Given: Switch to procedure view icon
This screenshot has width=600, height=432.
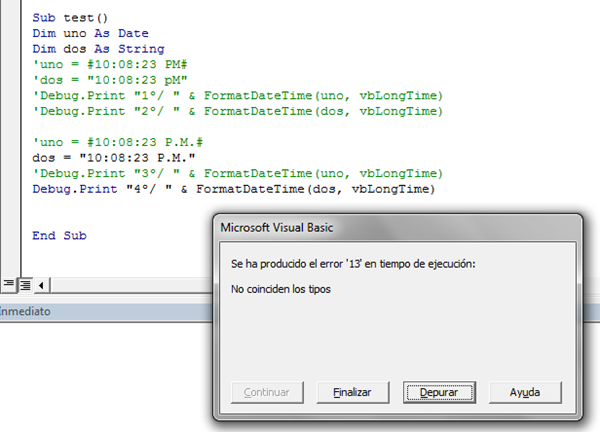Looking at the screenshot, I should click(x=8, y=285).
